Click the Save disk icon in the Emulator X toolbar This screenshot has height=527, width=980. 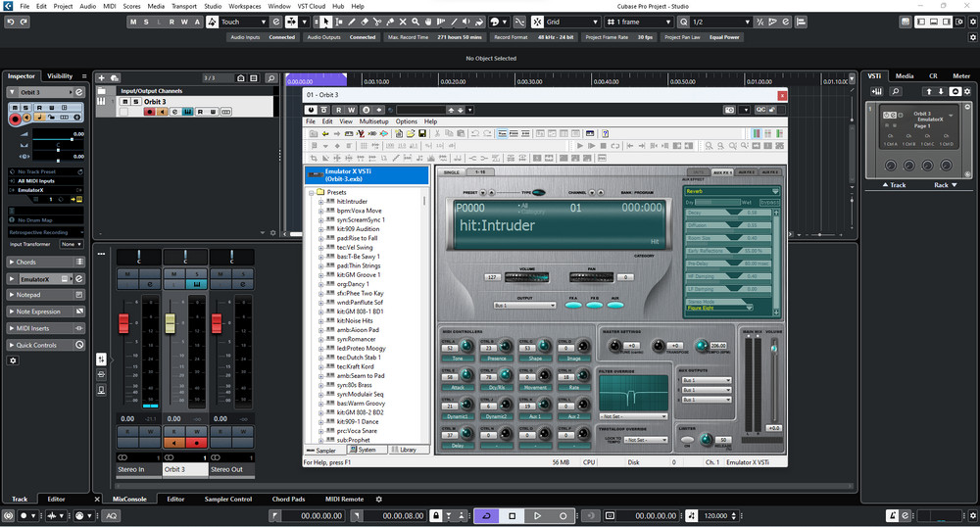(421, 133)
